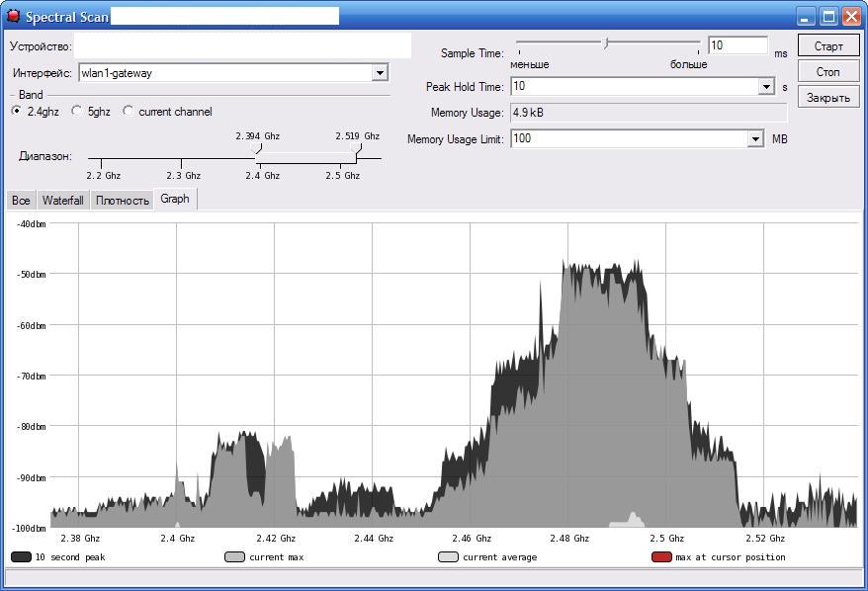Click the red max at cursor position swatch
Image resolution: width=868 pixels, height=591 pixels.
coord(661,557)
